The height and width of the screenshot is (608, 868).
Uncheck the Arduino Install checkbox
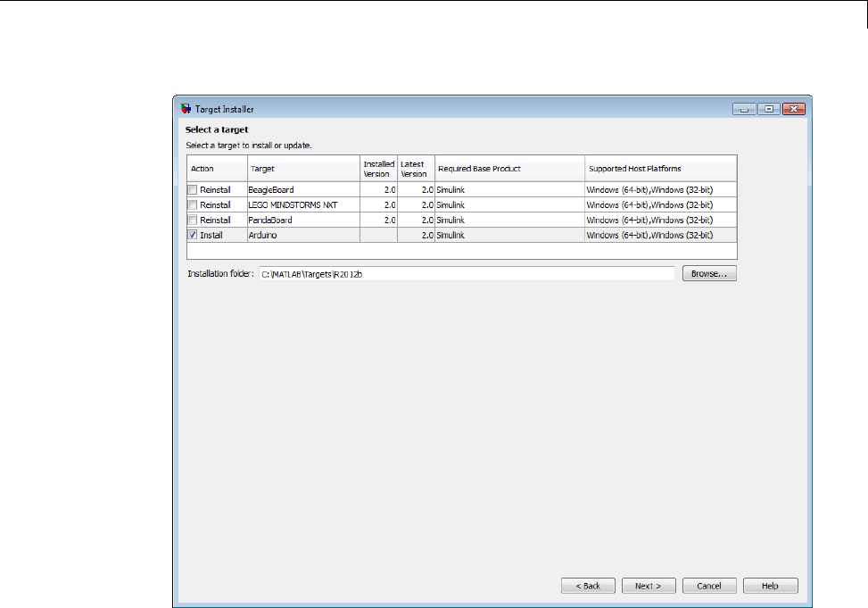tap(193, 235)
